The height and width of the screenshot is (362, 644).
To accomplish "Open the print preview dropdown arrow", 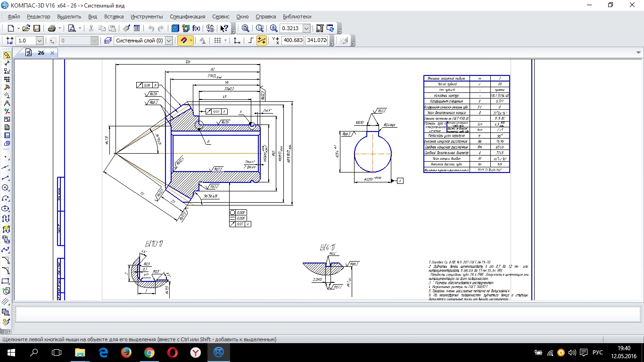I will (79, 28).
